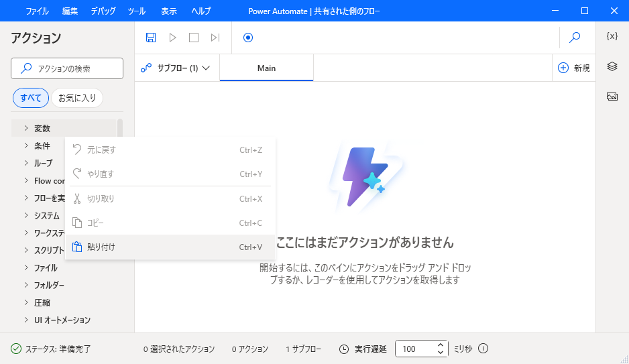The image size is (629, 364).
Task: Stop the flow with the square icon
Action: [194, 38]
